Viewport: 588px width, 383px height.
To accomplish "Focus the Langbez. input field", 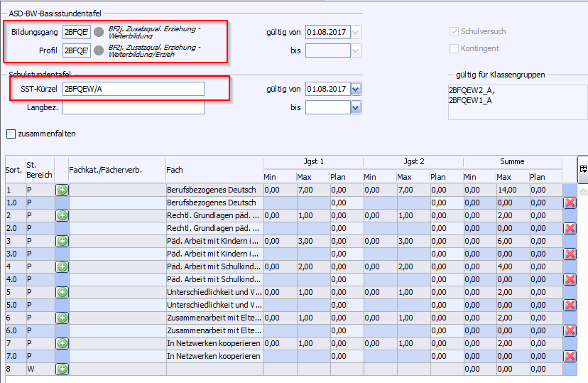I will (133, 108).
